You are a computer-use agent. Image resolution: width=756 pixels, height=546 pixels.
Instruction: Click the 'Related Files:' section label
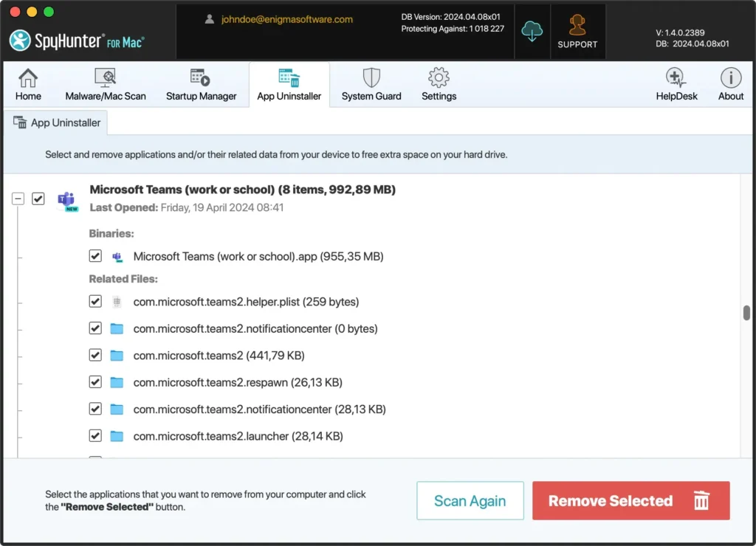tap(123, 279)
